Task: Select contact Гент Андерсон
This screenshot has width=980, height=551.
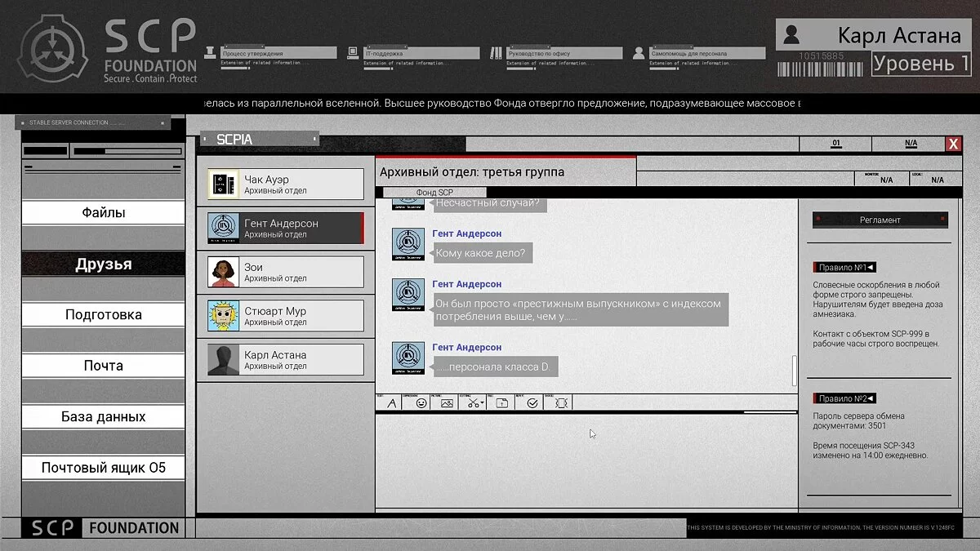Action: pos(285,229)
